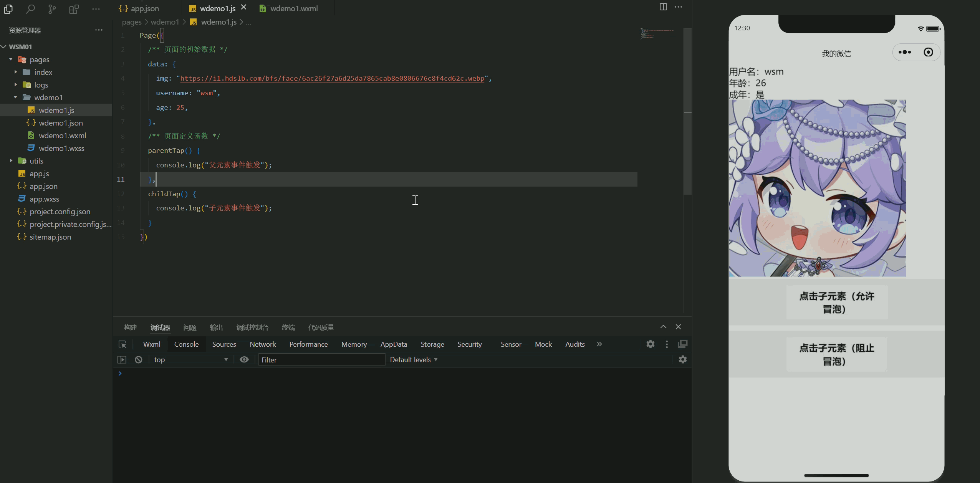Viewport: 980px width, 483px height.
Task: Switch to the wdemo1.wxml editor tab
Action: tap(294, 8)
